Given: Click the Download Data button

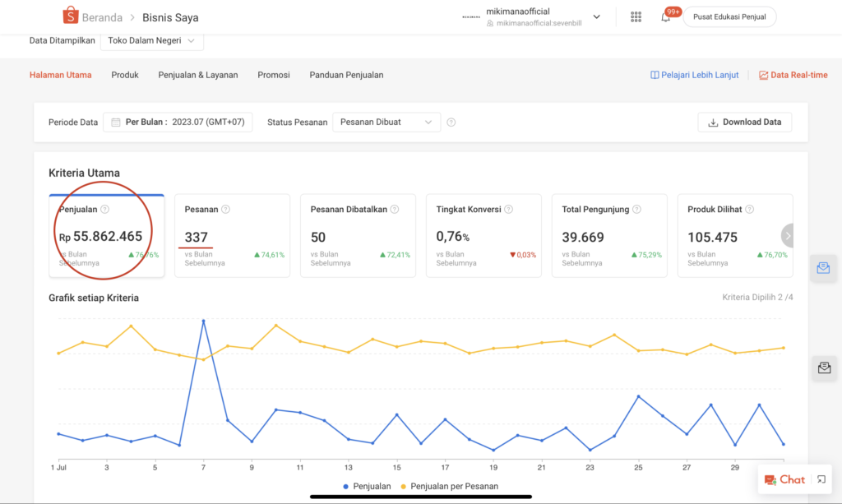Looking at the screenshot, I should pos(744,123).
